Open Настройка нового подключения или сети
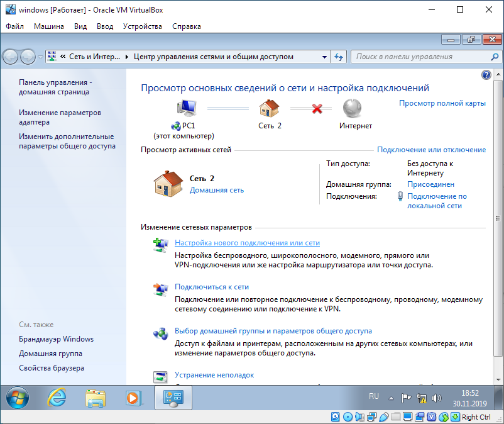 click(x=247, y=242)
